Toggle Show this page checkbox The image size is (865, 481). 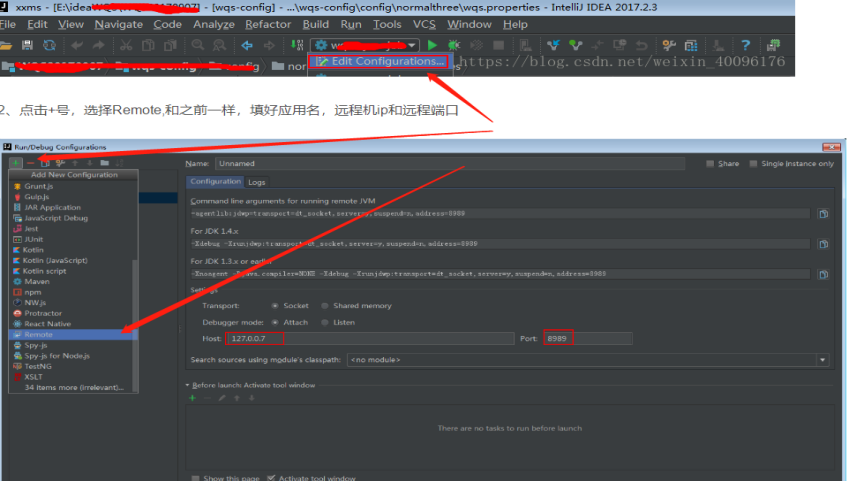click(x=195, y=478)
